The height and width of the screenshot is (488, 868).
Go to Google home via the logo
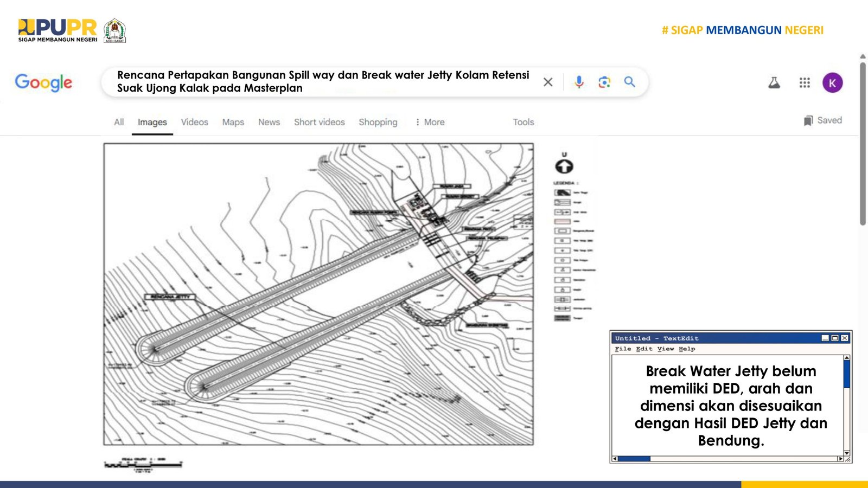(43, 82)
